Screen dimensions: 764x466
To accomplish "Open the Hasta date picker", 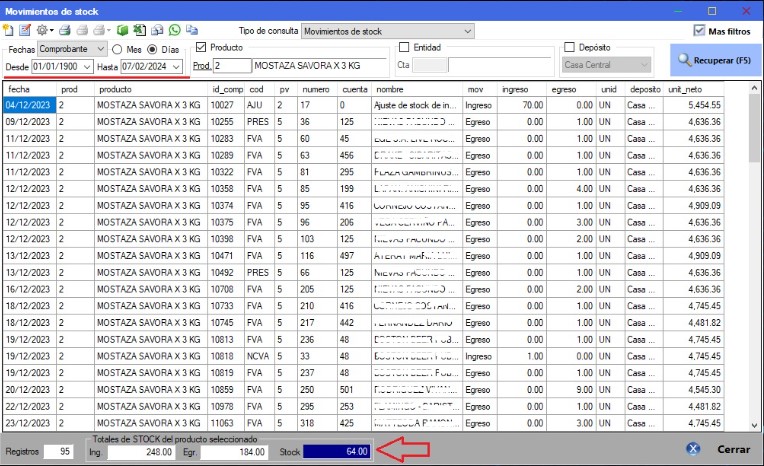I will [x=176, y=66].
